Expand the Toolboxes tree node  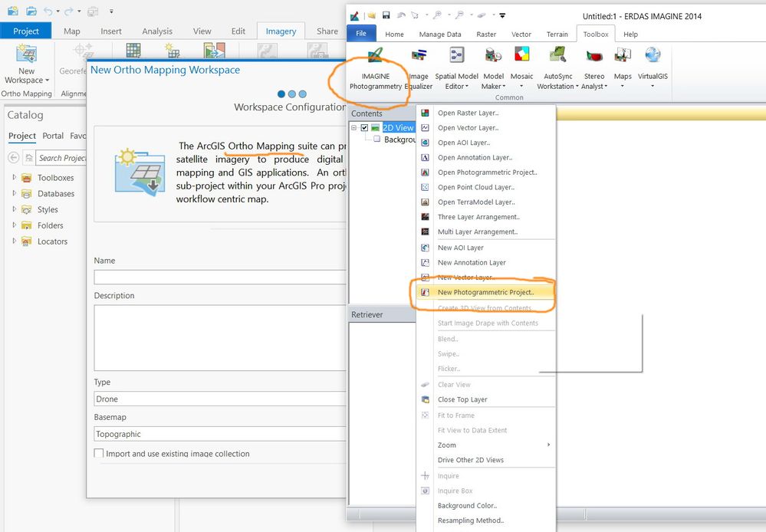click(x=14, y=177)
